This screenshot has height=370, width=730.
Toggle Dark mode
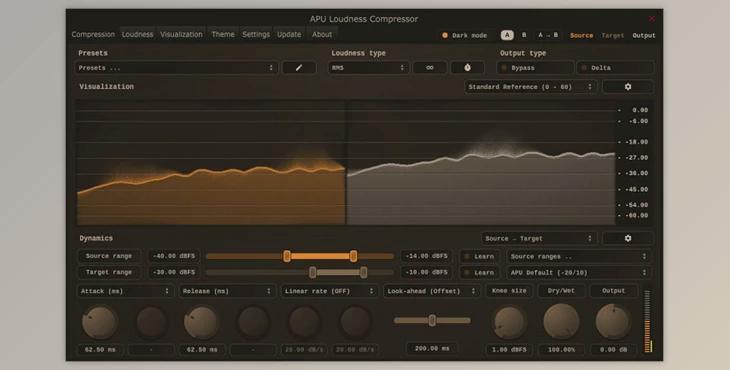464,35
